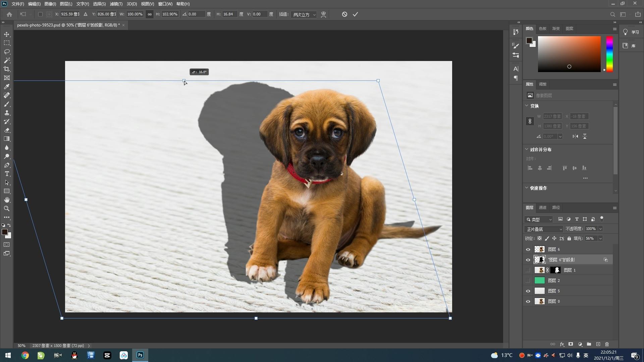Hide layer 图层 0 visibility eye
This screenshot has width=644, height=362.
tap(528, 301)
